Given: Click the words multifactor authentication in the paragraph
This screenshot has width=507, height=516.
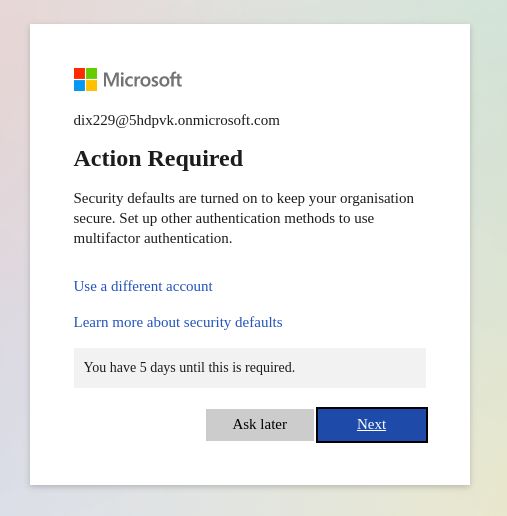Looking at the screenshot, I should point(152,238).
